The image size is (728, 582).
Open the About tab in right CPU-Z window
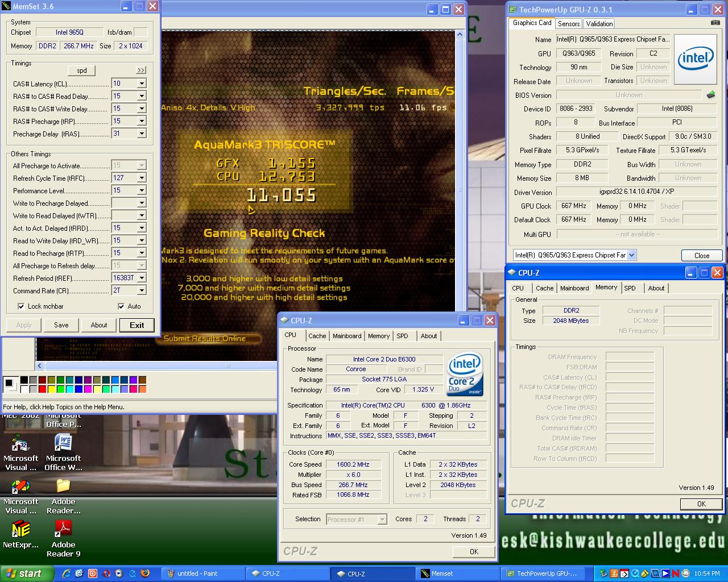click(x=656, y=288)
